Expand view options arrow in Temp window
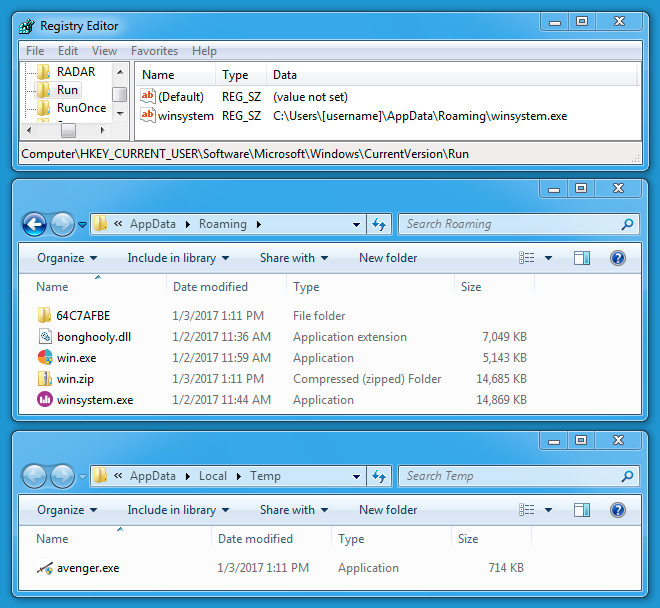 click(x=548, y=510)
